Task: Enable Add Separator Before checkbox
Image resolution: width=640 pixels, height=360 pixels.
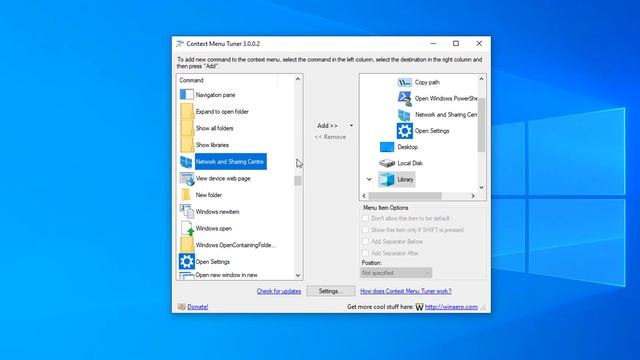Action: pos(365,242)
